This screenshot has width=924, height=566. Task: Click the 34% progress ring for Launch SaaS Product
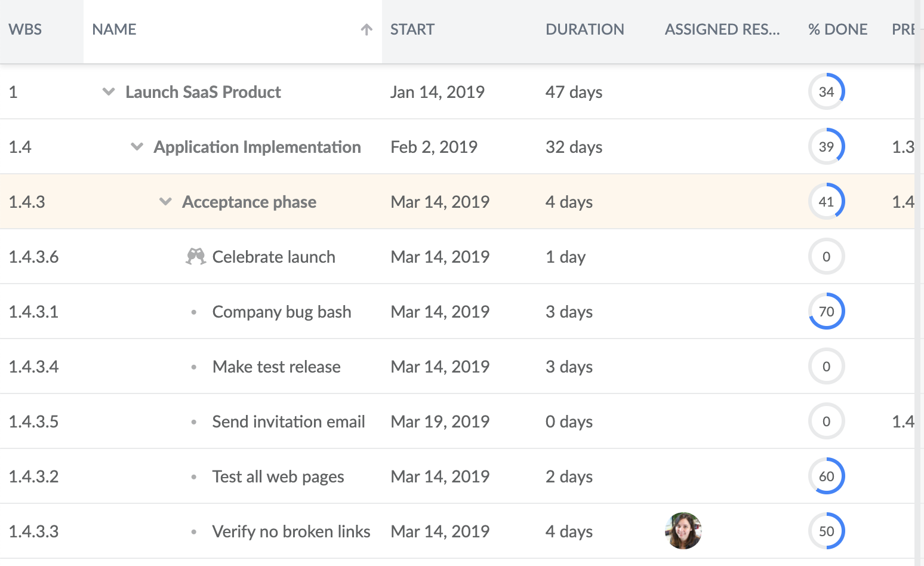tap(827, 91)
